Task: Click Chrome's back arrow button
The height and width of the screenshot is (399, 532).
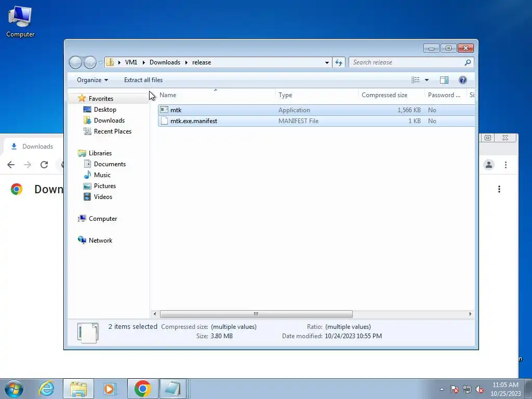Action: (11, 165)
